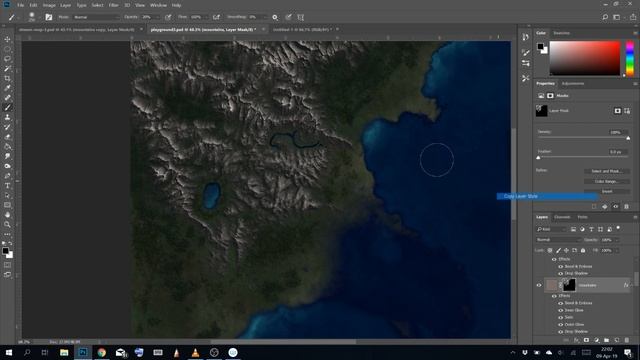Open the Windows Start menu

click(x=9, y=352)
